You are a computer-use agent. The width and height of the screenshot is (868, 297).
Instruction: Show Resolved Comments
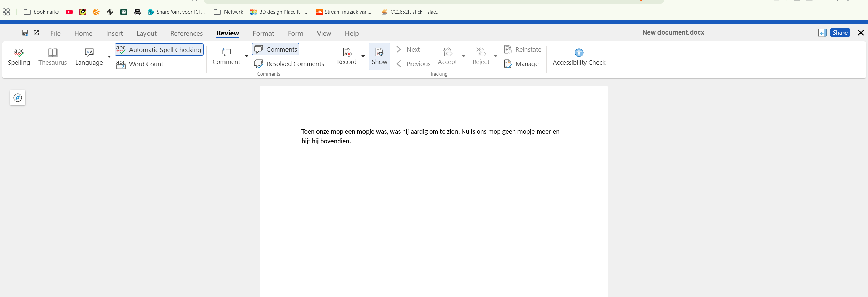[289, 64]
